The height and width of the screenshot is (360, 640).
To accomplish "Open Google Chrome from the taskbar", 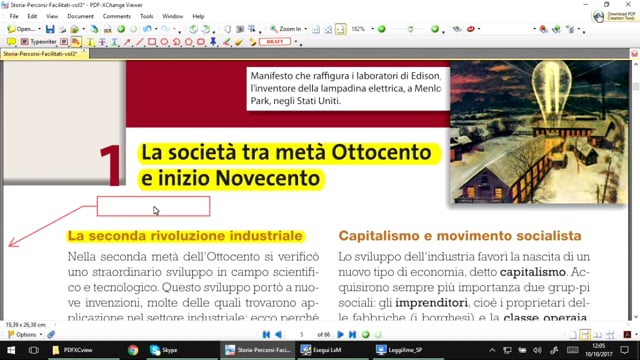I will pyautogui.click(x=133, y=350).
